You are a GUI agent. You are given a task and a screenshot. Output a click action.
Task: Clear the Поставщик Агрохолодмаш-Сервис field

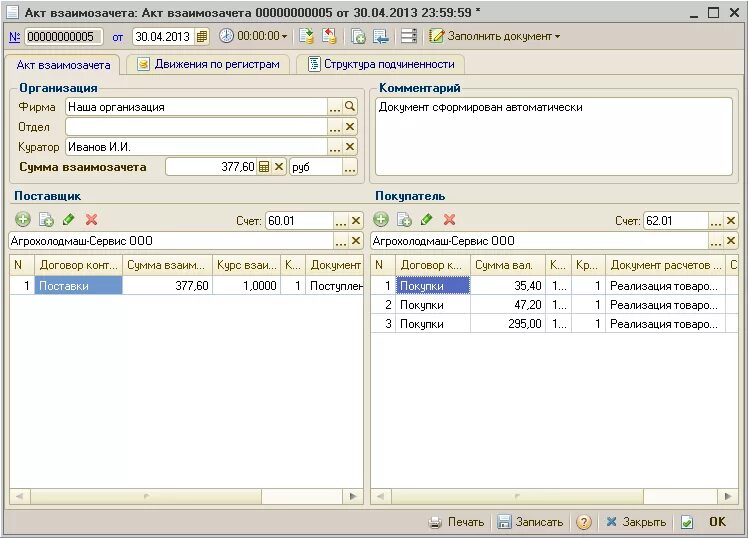(x=356, y=241)
